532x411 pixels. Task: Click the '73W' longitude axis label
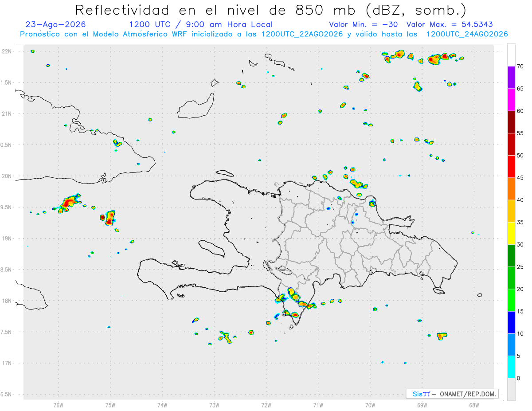tap(214, 405)
